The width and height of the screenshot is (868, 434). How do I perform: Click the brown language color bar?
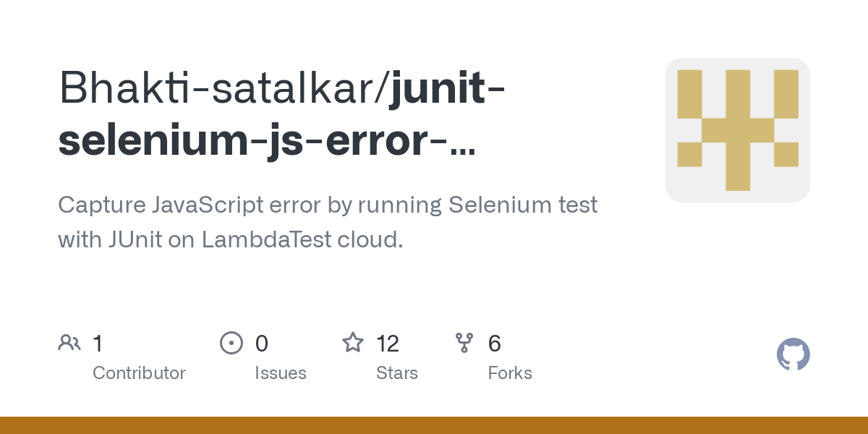[434, 425]
